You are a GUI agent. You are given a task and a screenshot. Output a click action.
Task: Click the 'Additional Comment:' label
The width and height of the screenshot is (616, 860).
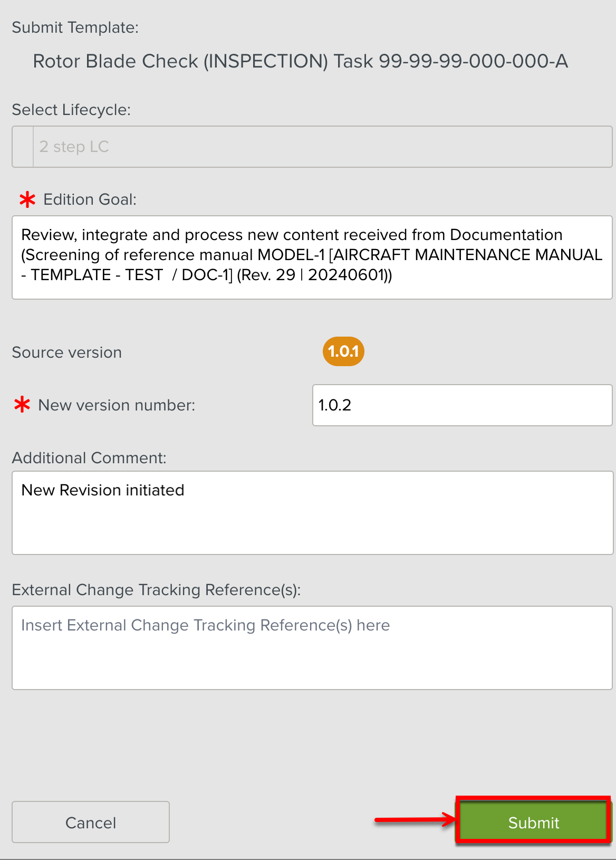89,458
